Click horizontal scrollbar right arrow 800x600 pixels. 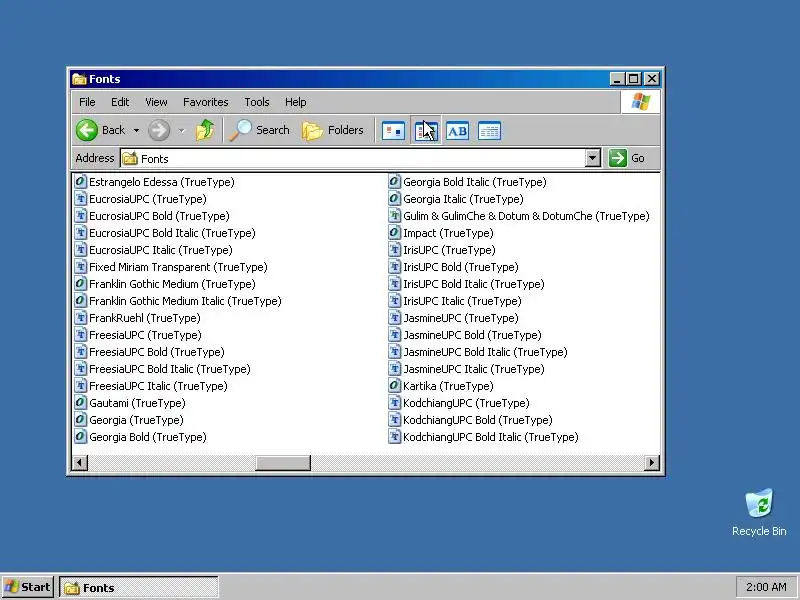652,463
